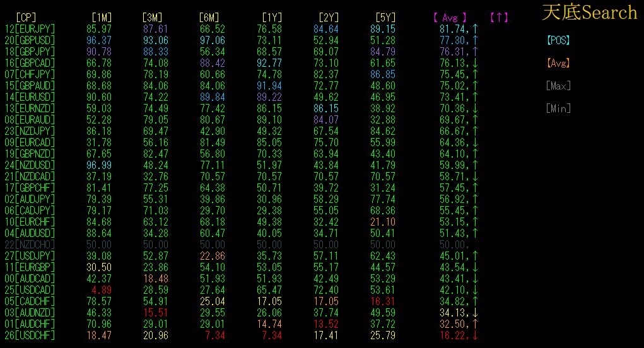Select the 18[GBPJPY] pair row label
Viewport: 644px width, 348px height.
pos(30,52)
